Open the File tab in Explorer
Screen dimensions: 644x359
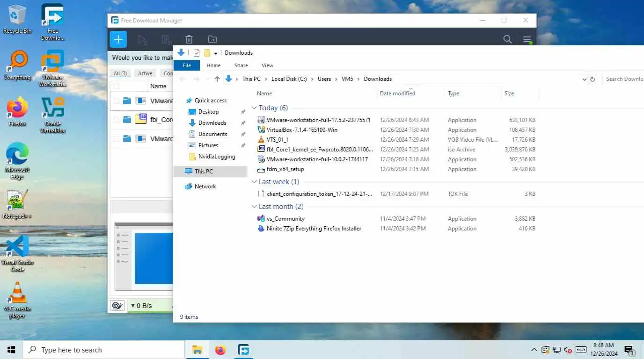point(187,65)
